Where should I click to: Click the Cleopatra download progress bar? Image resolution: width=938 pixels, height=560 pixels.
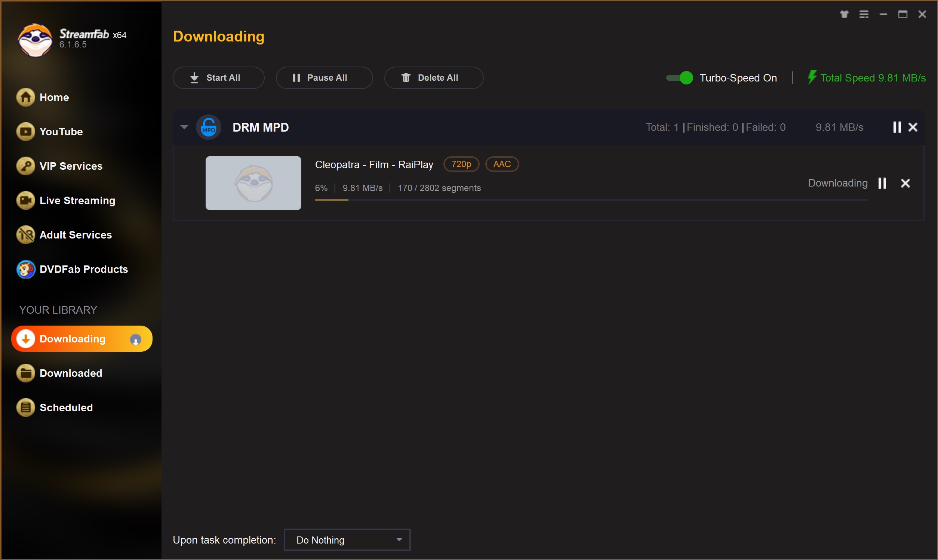(x=591, y=200)
